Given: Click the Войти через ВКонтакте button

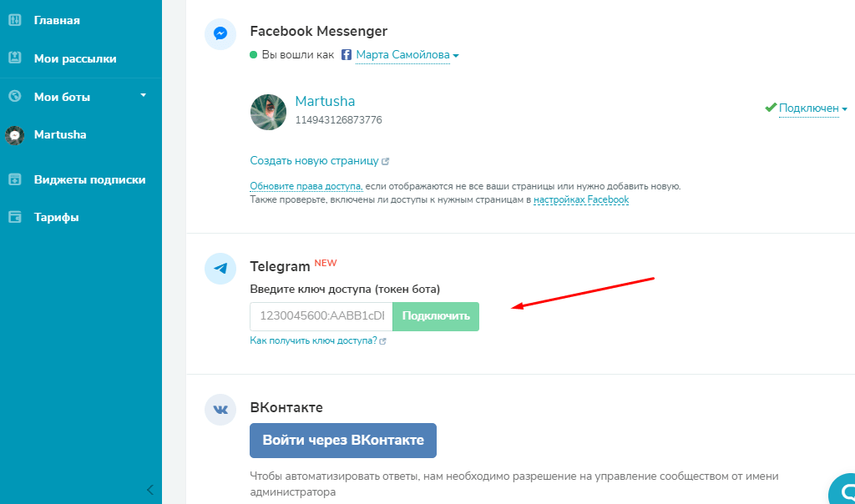Looking at the screenshot, I should [342, 441].
